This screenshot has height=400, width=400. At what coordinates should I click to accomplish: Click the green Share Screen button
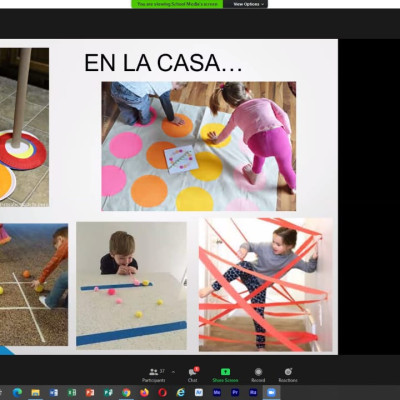point(225,375)
